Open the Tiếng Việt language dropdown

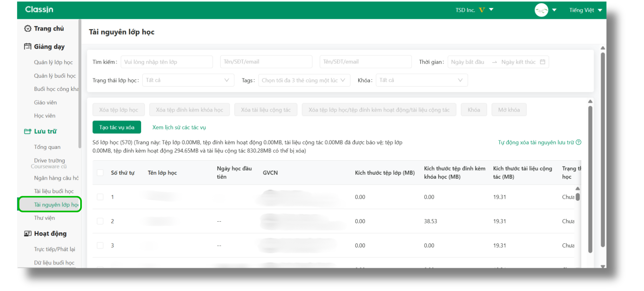tap(585, 10)
